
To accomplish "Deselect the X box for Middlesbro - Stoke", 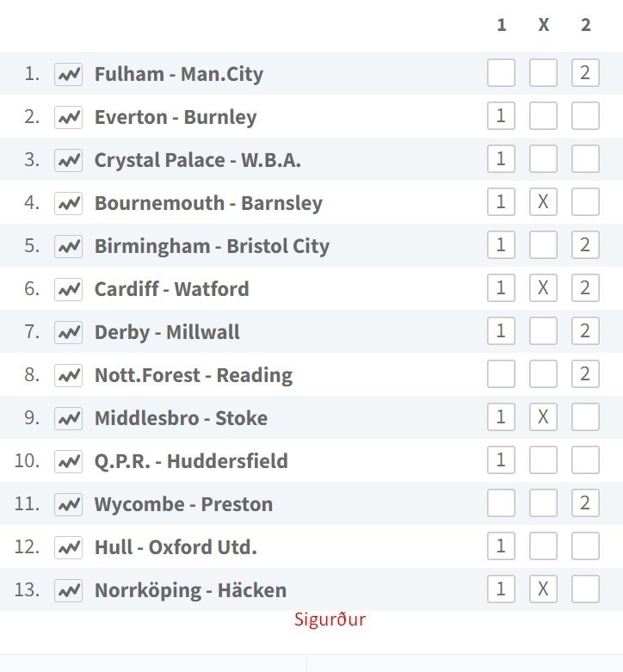I will pos(543,417).
